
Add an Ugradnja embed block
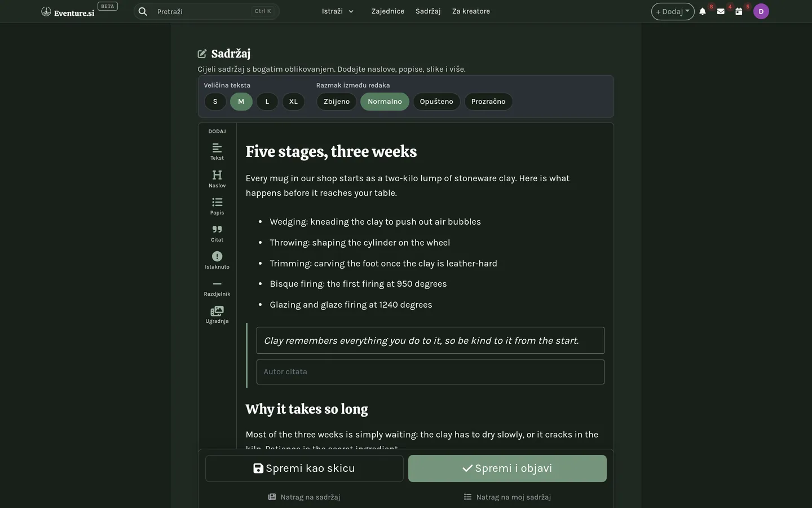click(x=217, y=314)
